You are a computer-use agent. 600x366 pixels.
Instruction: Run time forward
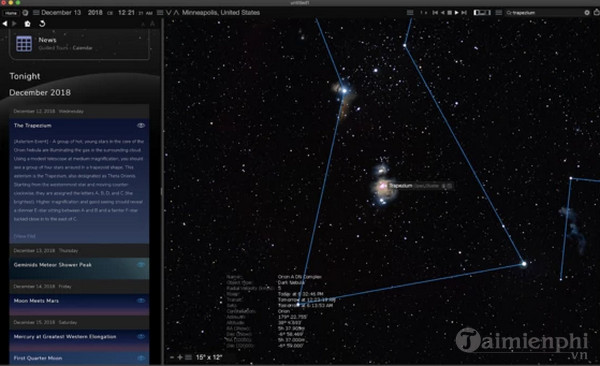[457, 13]
